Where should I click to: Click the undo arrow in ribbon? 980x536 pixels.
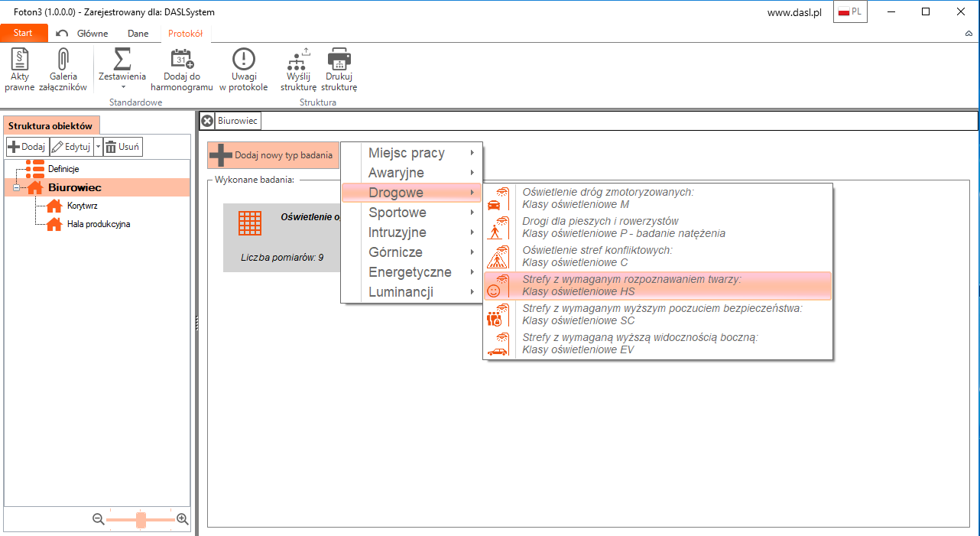click(62, 34)
